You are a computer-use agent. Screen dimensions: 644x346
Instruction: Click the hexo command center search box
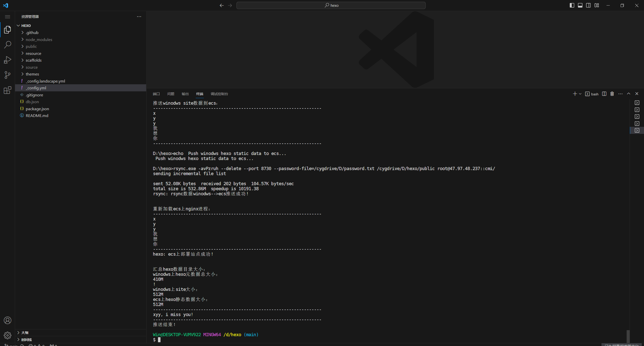coord(331,5)
